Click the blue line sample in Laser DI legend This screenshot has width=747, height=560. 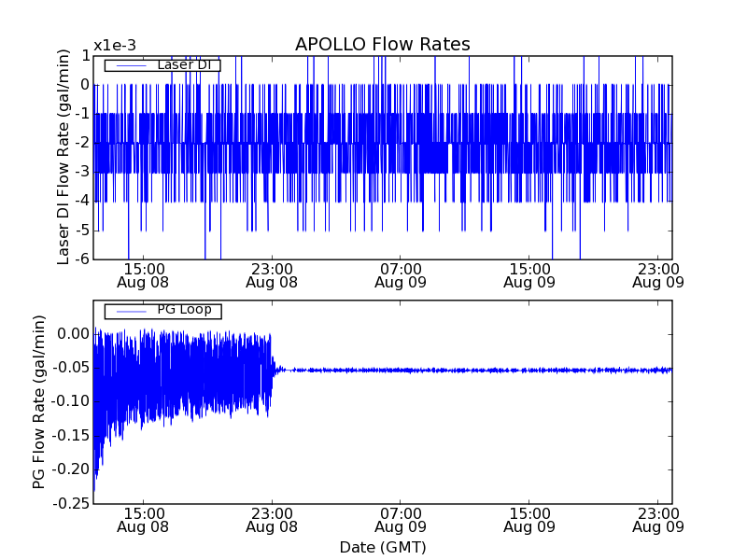pos(128,65)
